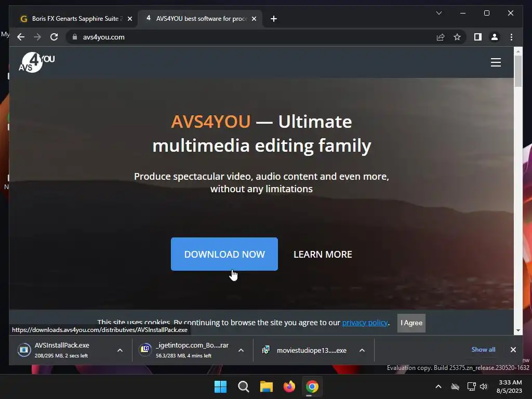
Task: Open a new browser tab
Action: pyautogui.click(x=274, y=19)
